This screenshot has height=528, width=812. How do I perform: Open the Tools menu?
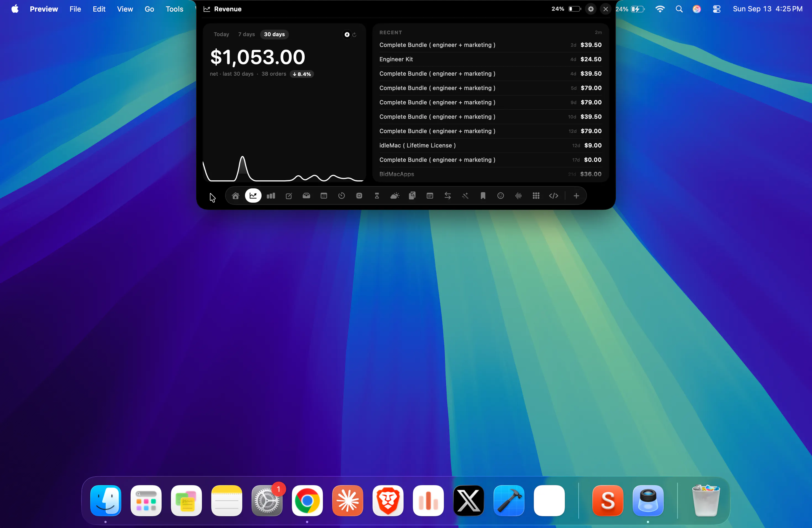(x=174, y=9)
